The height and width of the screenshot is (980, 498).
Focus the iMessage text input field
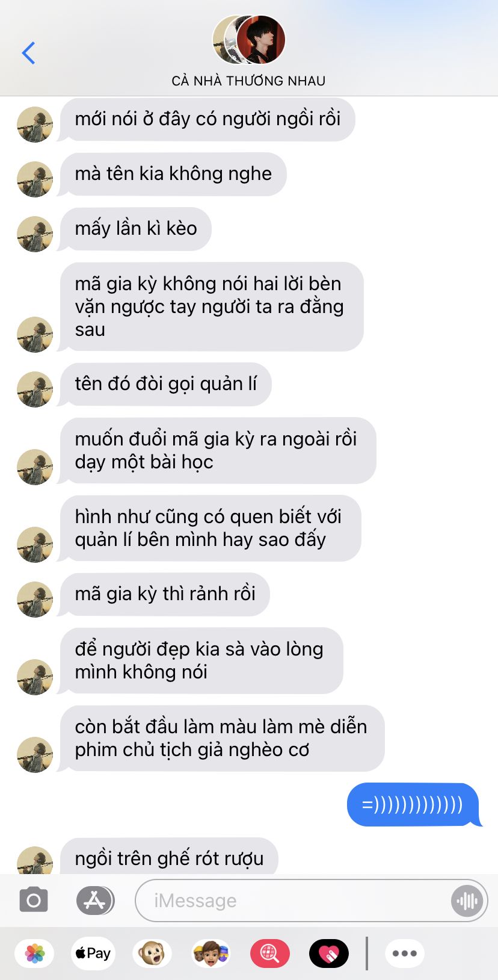[x=312, y=901]
